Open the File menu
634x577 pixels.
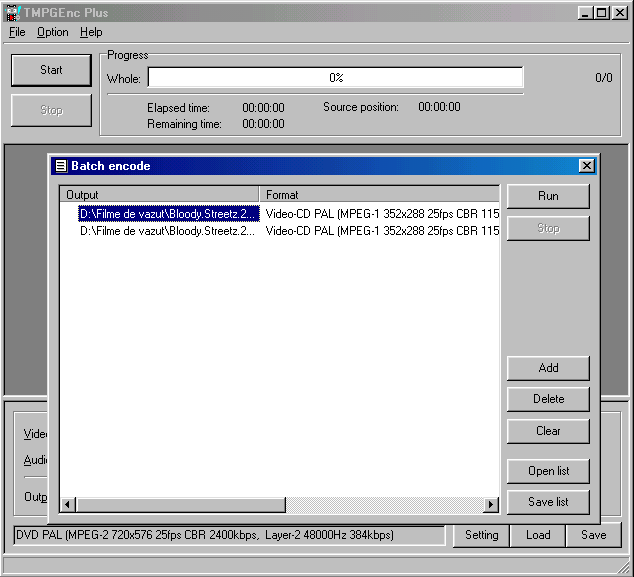coord(17,32)
